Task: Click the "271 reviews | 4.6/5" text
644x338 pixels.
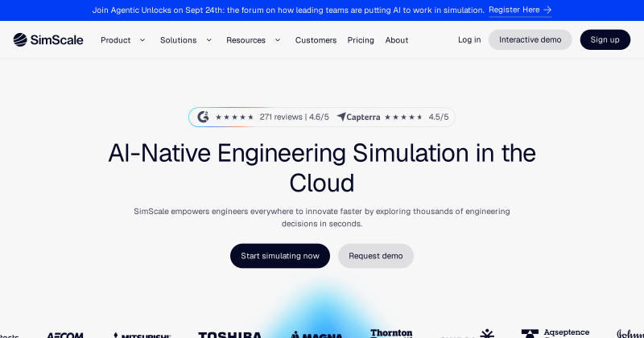Action: 294,117
